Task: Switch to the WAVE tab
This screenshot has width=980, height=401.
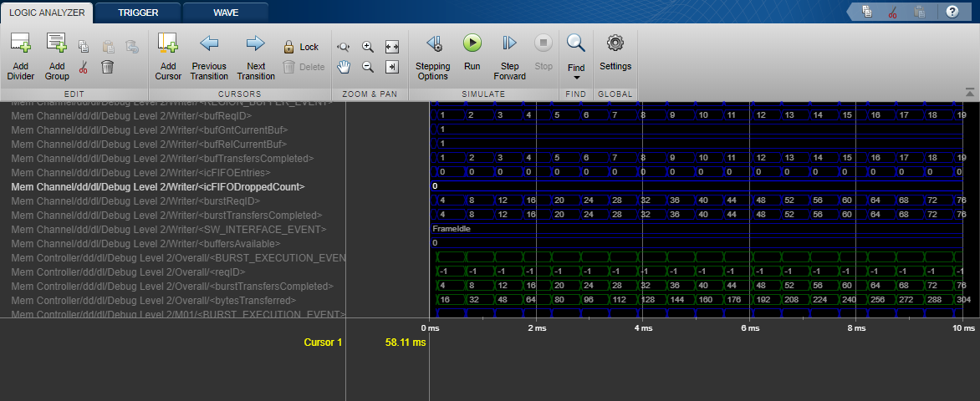Action: pos(225,13)
